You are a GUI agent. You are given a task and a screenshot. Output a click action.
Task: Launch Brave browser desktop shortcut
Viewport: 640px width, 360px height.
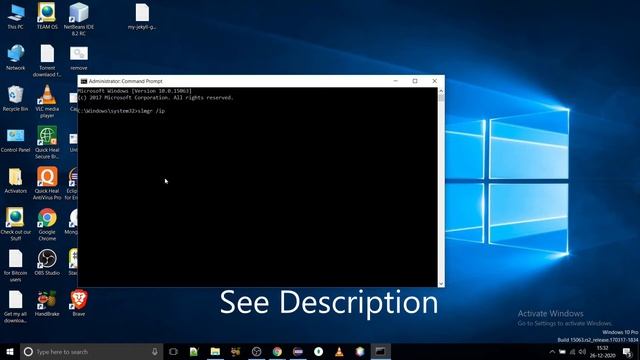click(x=79, y=303)
